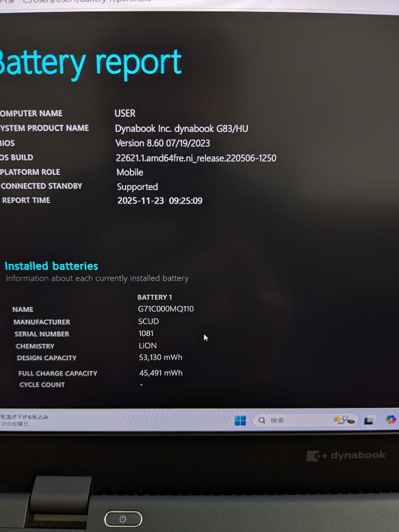Click the cookie emoji icon on the taskbar
The height and width of the screenshot is (532, 399).
pos(351,422)
